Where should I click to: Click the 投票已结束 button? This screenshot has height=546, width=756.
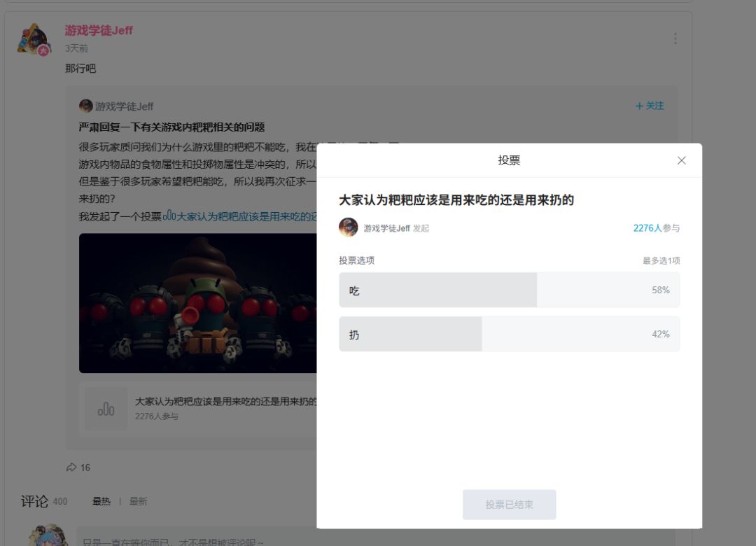509,505
